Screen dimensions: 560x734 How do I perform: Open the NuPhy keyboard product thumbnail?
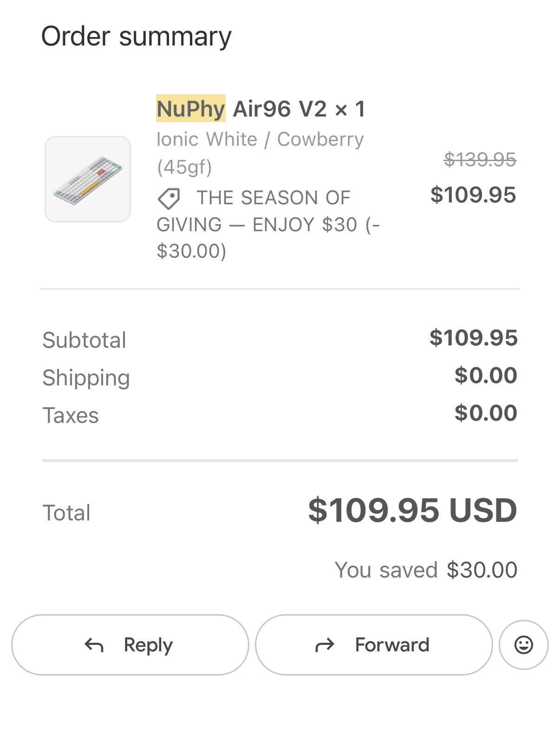pyautogui.click(x=88, y=179)
